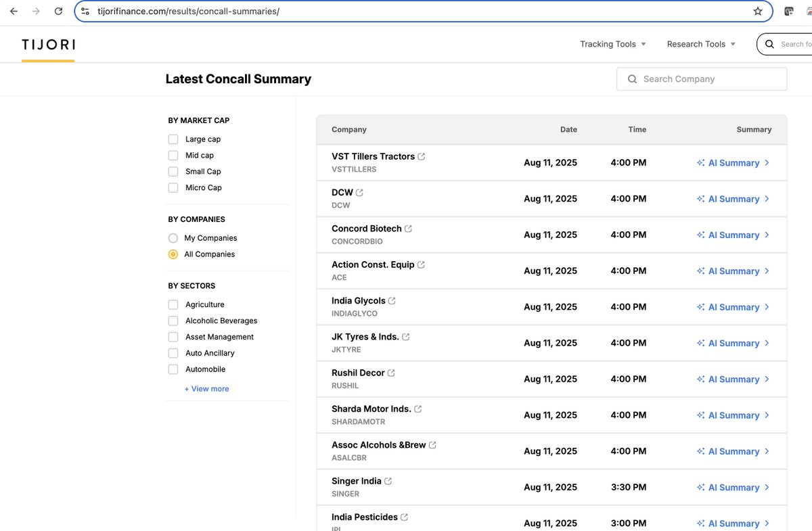
Task: Open external link icon next to Action Const. Equip
Action: pyautogui.click(x=421, y=264)
